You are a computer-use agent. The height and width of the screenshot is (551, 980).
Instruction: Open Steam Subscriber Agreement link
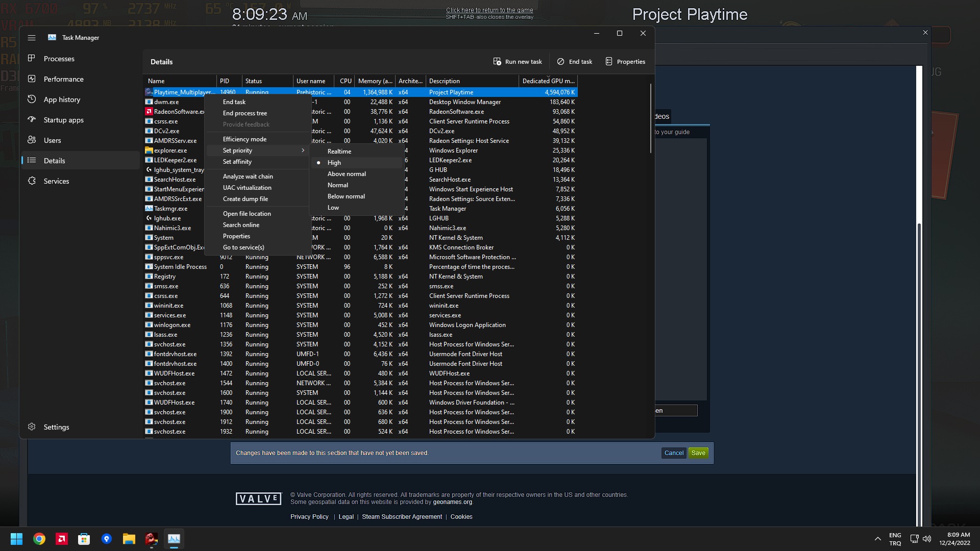point(402,516)
